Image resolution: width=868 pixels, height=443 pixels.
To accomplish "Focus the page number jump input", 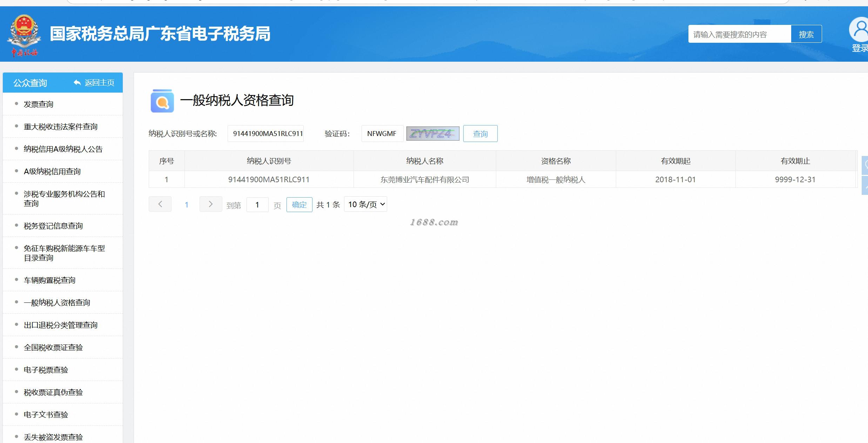I will [x=257, y=205].
